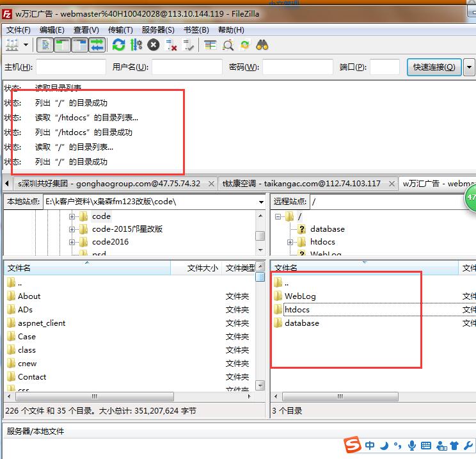
Task: Toggle local directory tree display
Action: (63, 45)
